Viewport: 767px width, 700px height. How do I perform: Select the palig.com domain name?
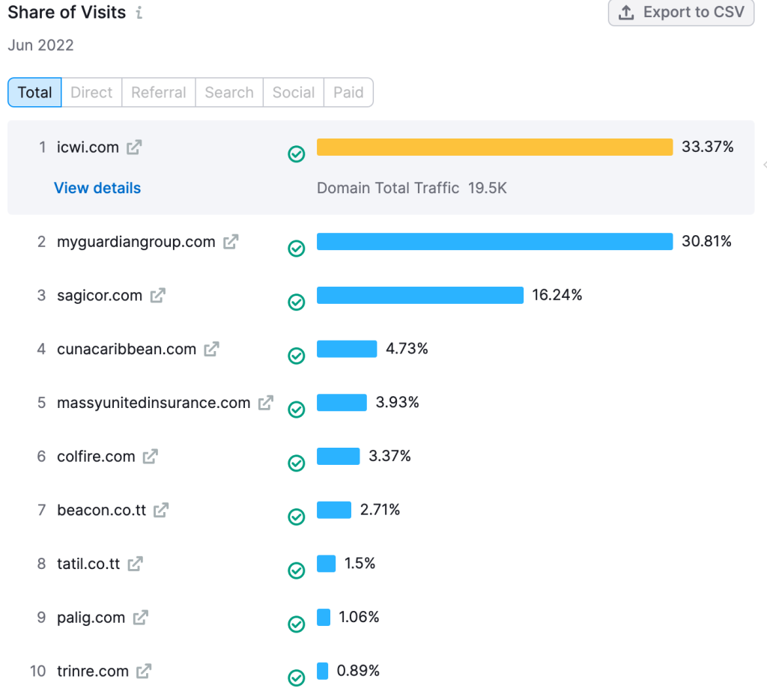click(91, 618)
